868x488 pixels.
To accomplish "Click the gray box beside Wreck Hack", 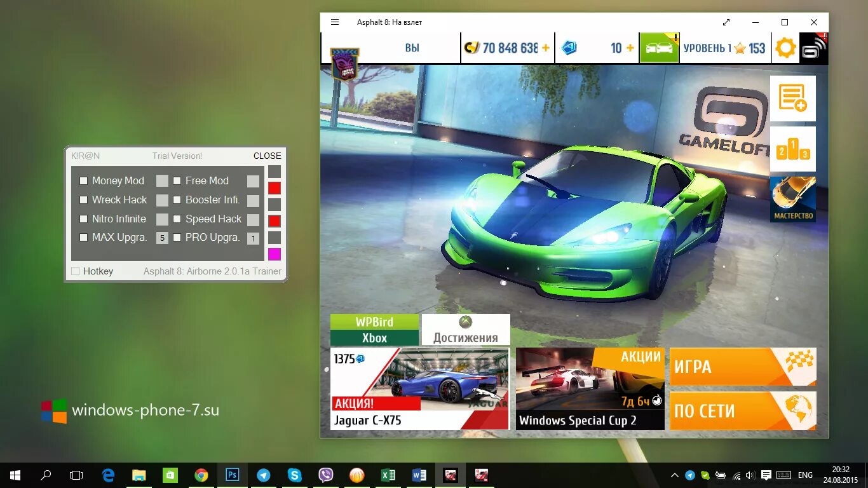I will (x=162, y=200).
